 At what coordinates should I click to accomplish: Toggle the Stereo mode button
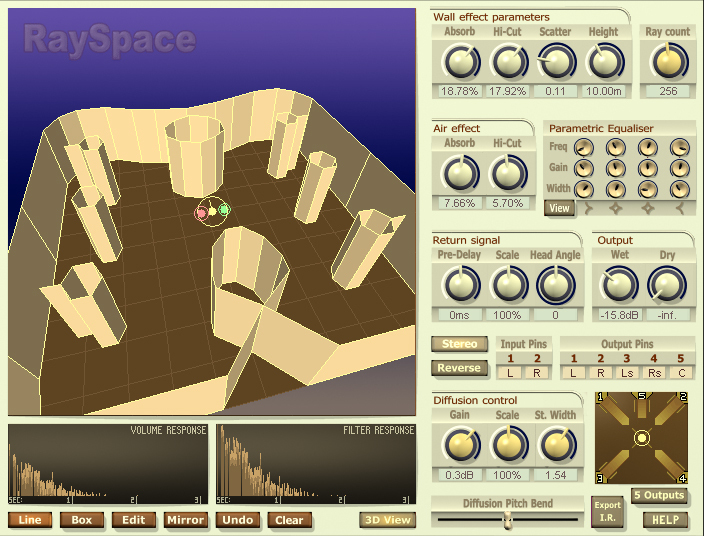[x=459, y=344]
